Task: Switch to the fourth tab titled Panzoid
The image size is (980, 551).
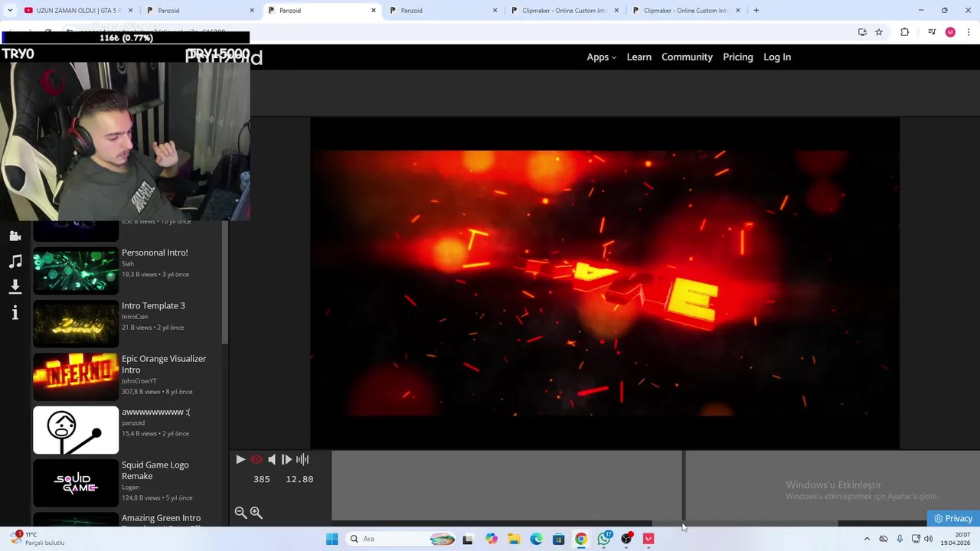Action: (x=444, y=11)
